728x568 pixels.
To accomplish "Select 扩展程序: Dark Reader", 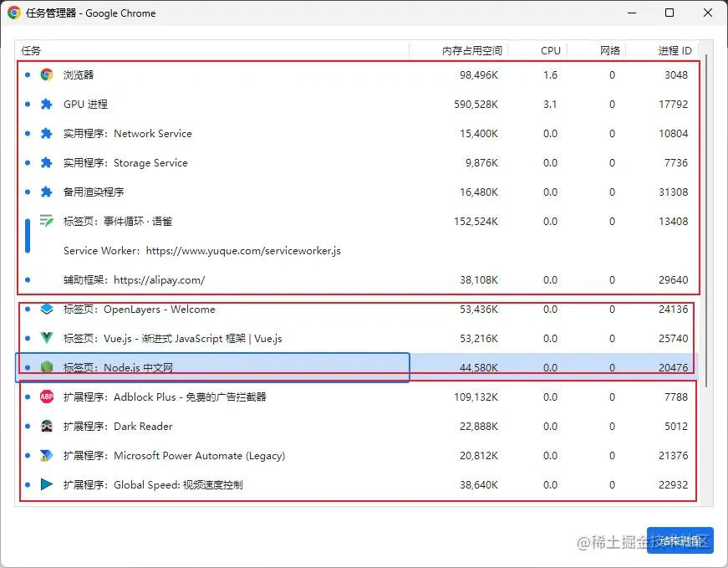I will (x=118, y=427).
